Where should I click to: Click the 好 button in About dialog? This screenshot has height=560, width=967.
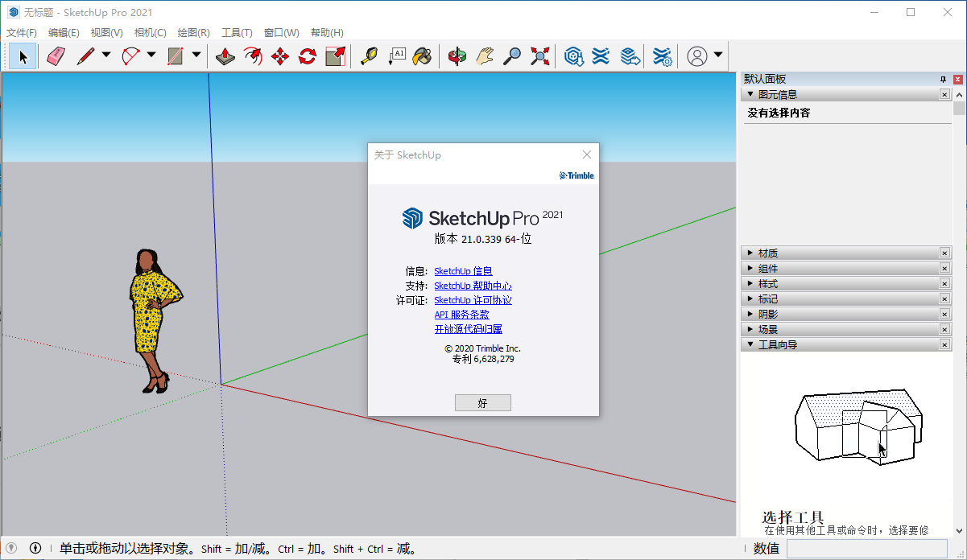click(x=482, y=403)
